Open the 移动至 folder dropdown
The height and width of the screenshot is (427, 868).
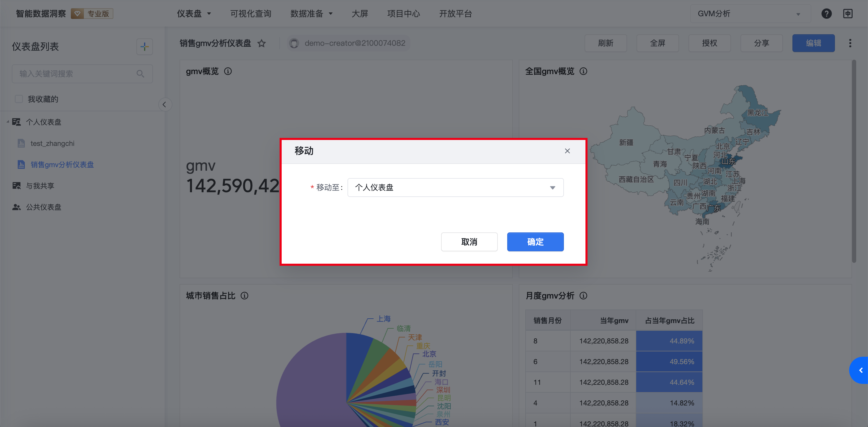[x=455, y=188]
